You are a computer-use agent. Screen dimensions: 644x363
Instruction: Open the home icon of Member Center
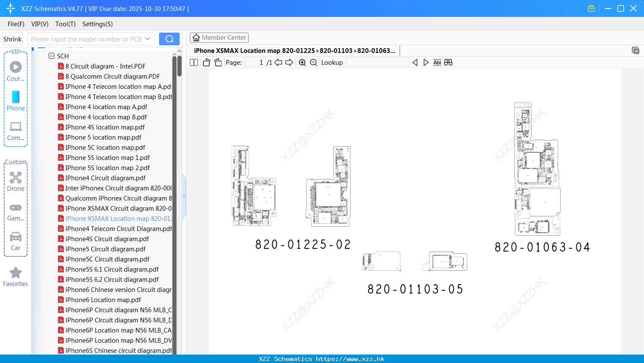click(x=196, y=38)
